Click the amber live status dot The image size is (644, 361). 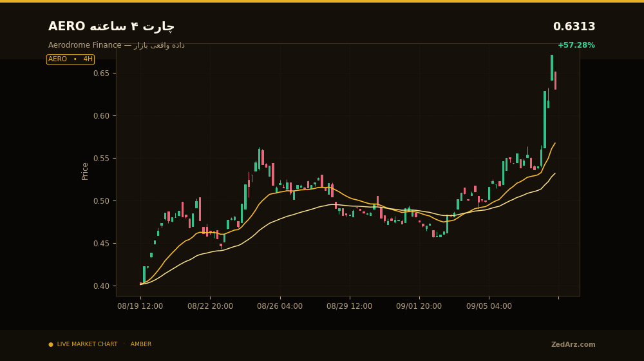pyautogui.click(x=51, y=344)
